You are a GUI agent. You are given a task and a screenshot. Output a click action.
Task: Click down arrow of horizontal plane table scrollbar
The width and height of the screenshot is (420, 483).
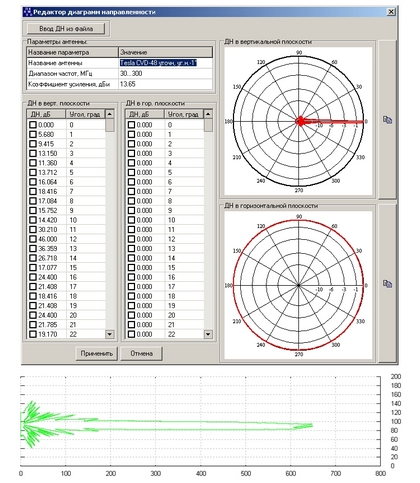pyautogui.click(x=208, y=334)
